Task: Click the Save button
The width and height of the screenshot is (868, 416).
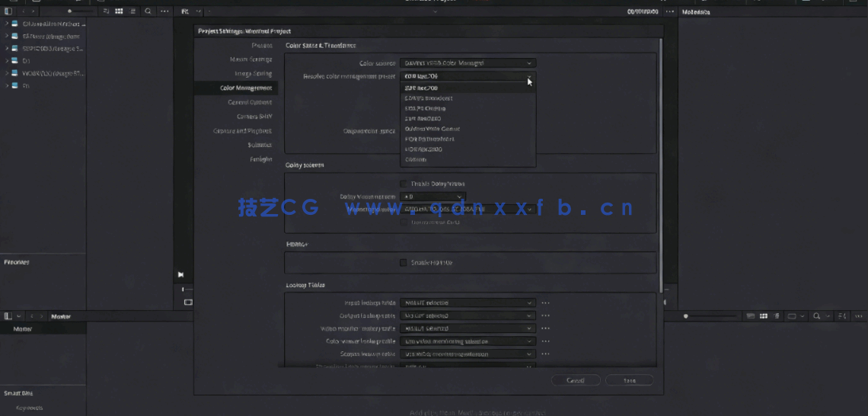Action: pos(630,380)
